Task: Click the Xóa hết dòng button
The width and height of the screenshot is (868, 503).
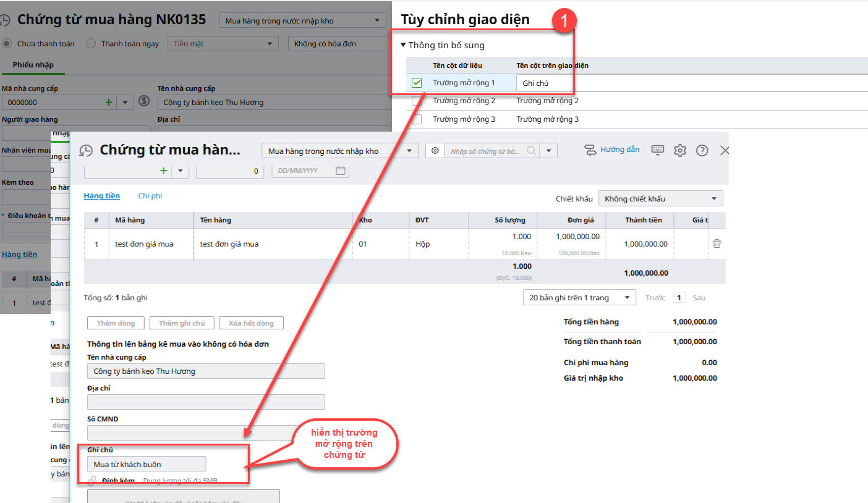Action: (x=251, y=323)
